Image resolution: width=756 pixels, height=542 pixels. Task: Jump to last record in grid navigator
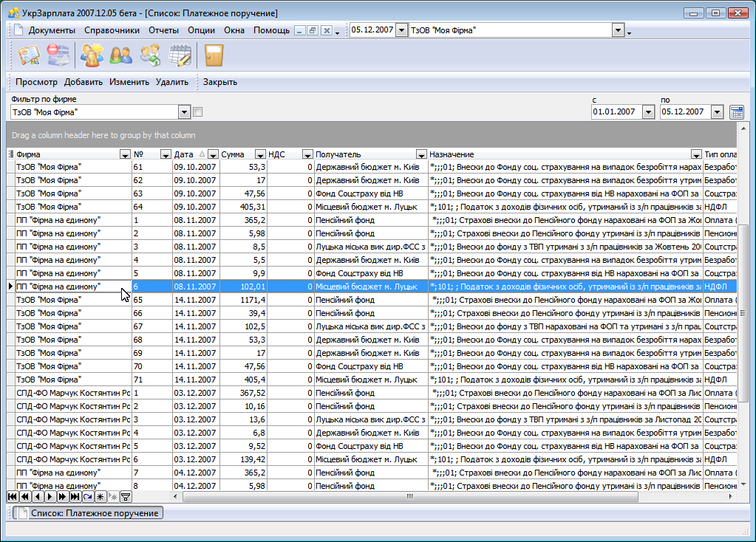click(75, 497)
